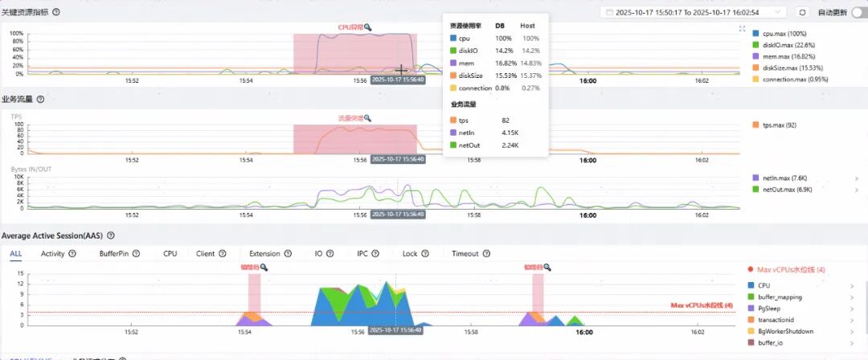Open help icon next to IPC tab
Screen dimensions: 868x360
(375, 254)
